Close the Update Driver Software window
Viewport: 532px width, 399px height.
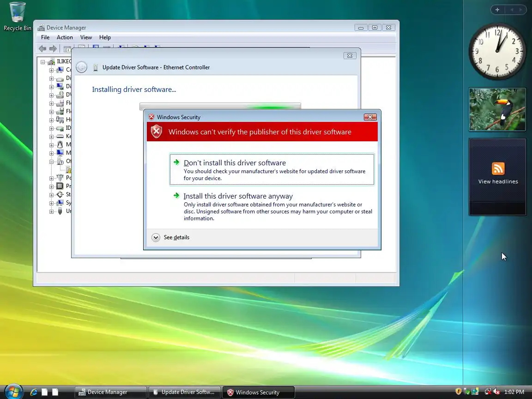point(350,55)
